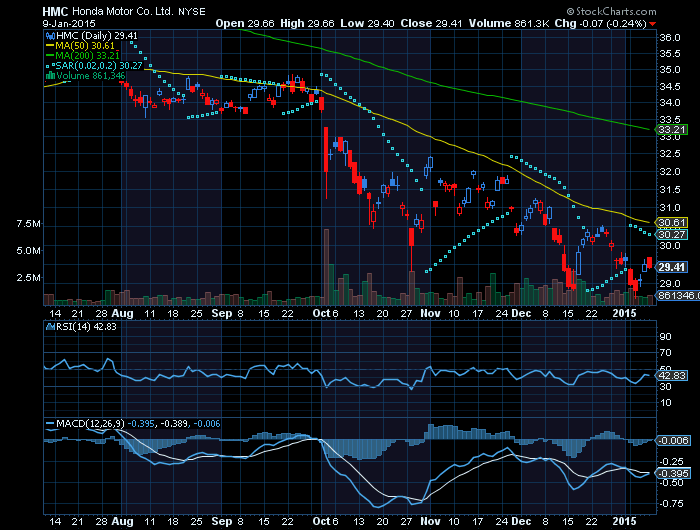Click the -0.75 level on MACD axis
The image size is (700, 530).
[x=671, y=504]
